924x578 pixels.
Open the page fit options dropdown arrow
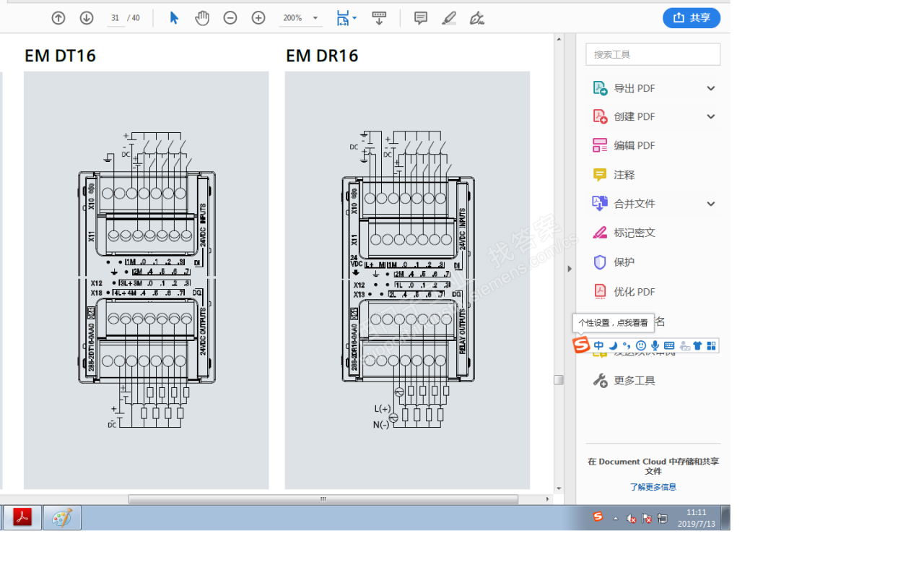pos(354,18)
